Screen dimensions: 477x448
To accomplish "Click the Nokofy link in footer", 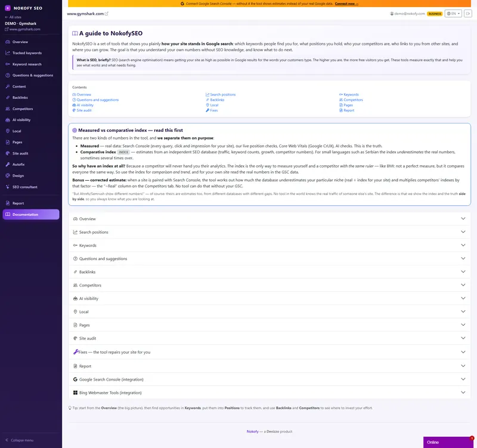I will tap(252, 431).
